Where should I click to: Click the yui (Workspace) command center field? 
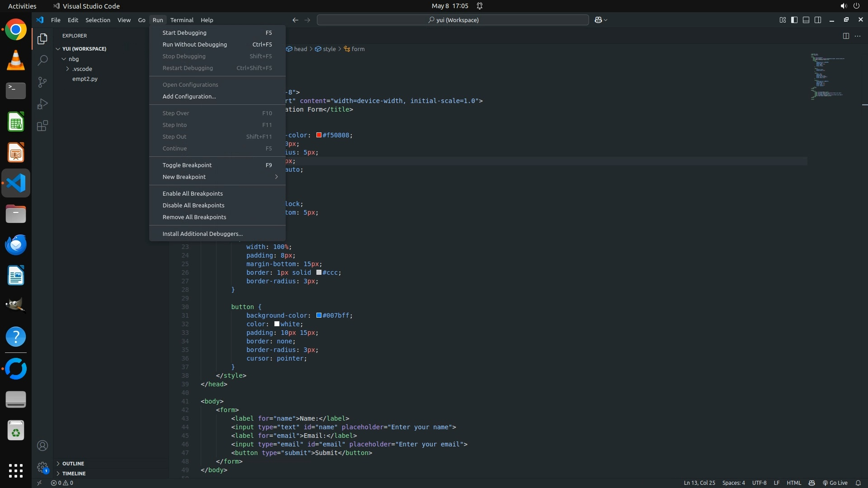[453, 20]
